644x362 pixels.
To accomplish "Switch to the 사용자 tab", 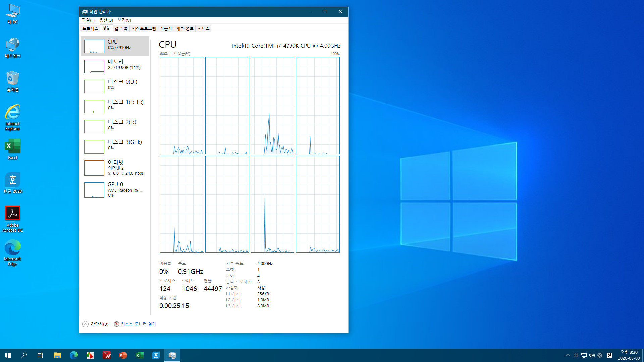I will pyautogui.click(x=166, y=28).
